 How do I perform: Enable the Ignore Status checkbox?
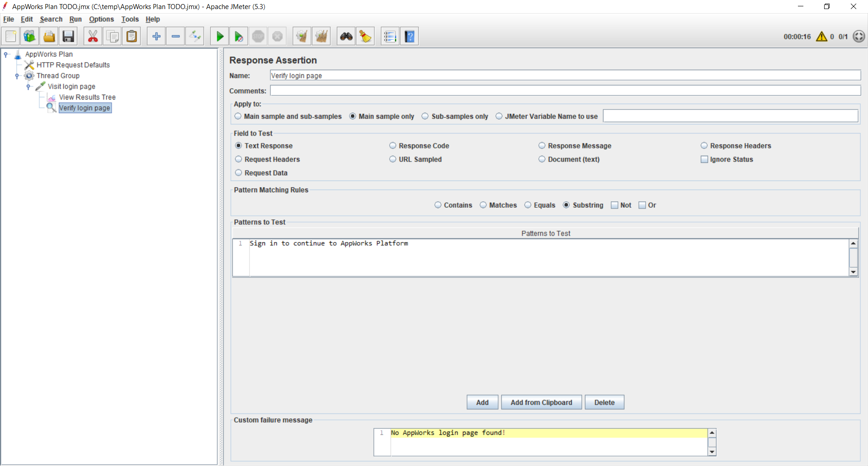(x=704, y=159)
